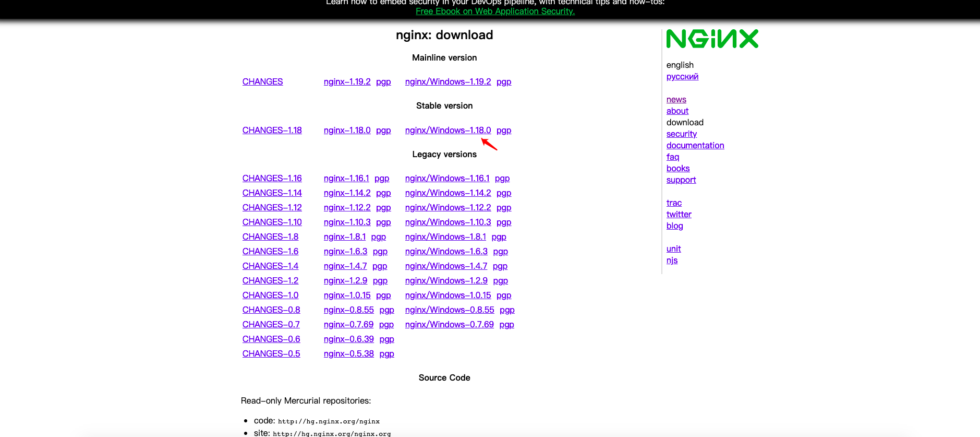This screenshot has width=980, height=437.
Task: Download nginx-0.5.38 source
Action: pyautogui.click(x=349, y=354)
